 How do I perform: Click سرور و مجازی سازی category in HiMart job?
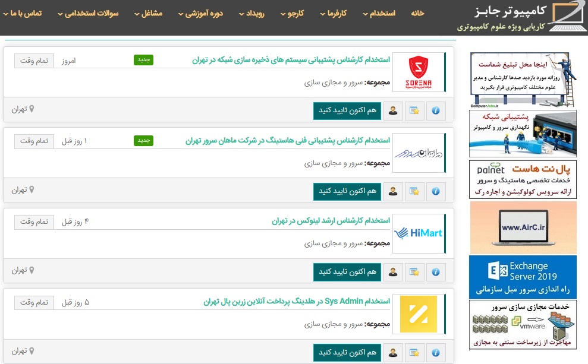click(334, 244)
